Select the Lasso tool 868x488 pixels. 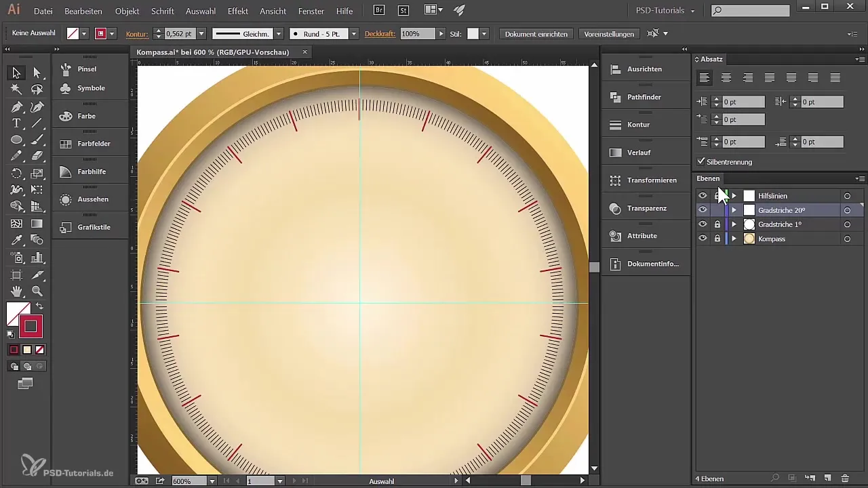tap(37, 89)
